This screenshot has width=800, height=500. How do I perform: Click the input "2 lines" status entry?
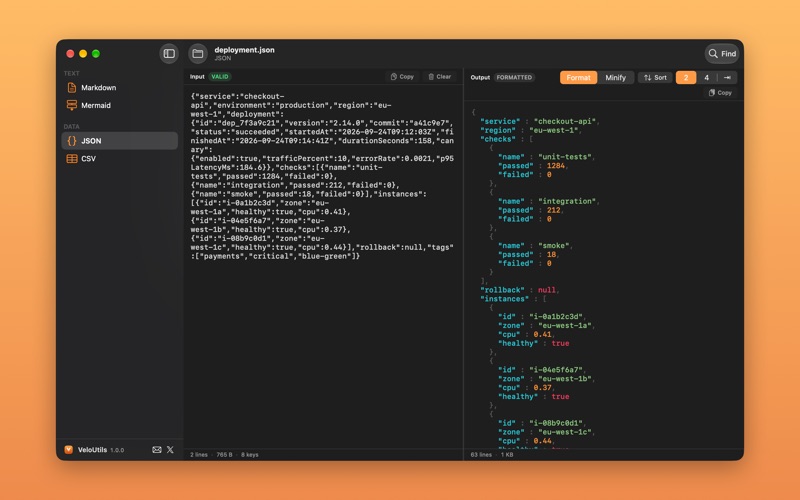click(x=199, y=455)
